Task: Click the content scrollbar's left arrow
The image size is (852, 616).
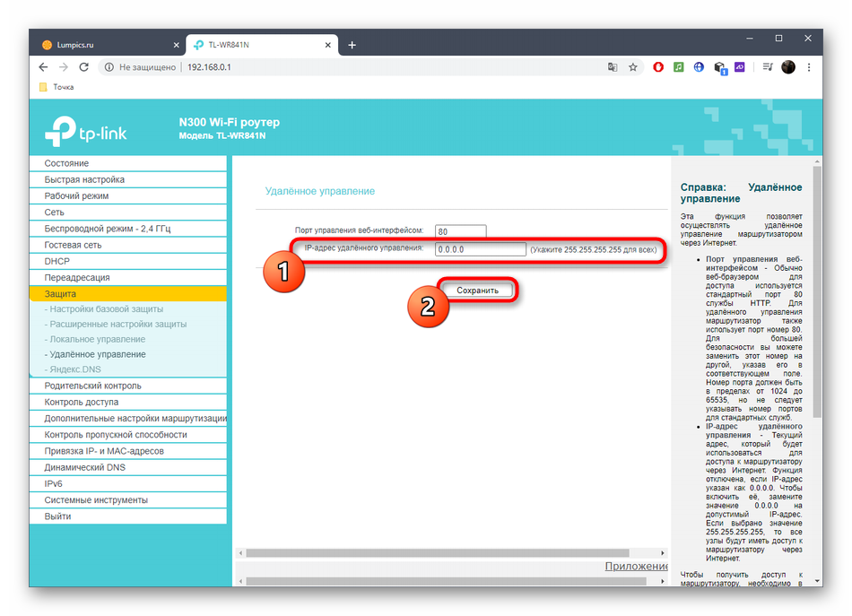Action: [x=240, y=553]
